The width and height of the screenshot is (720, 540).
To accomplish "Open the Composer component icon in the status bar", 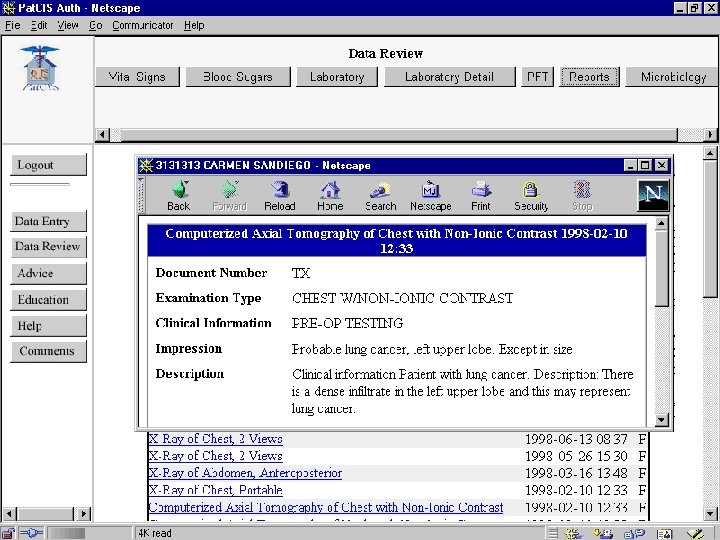I will click(x=695, y=534).
